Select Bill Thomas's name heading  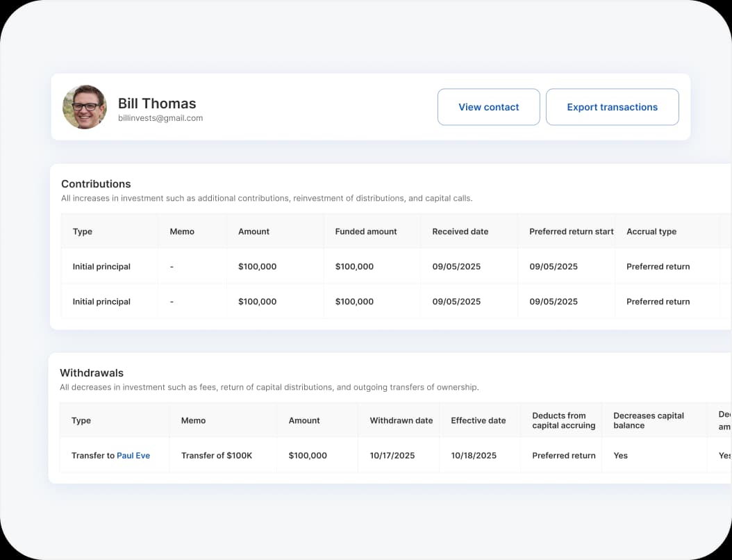[158, 103]
